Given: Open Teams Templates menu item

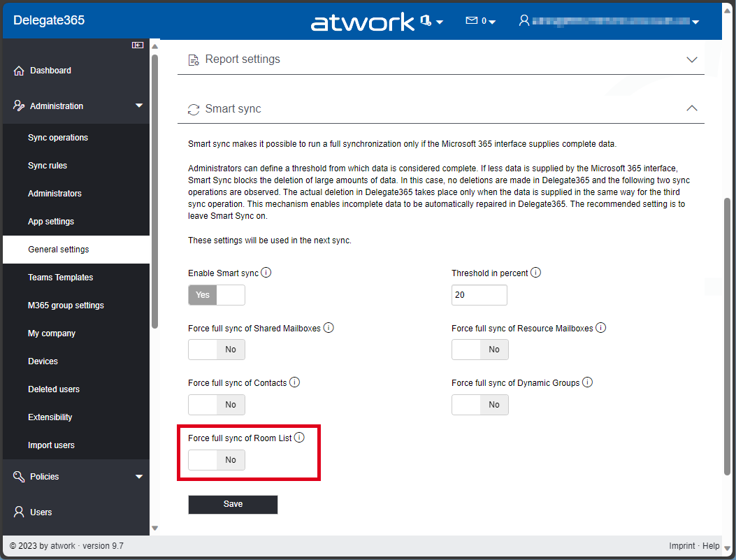Looking at the screenshot, I should [x=76, y=278].
